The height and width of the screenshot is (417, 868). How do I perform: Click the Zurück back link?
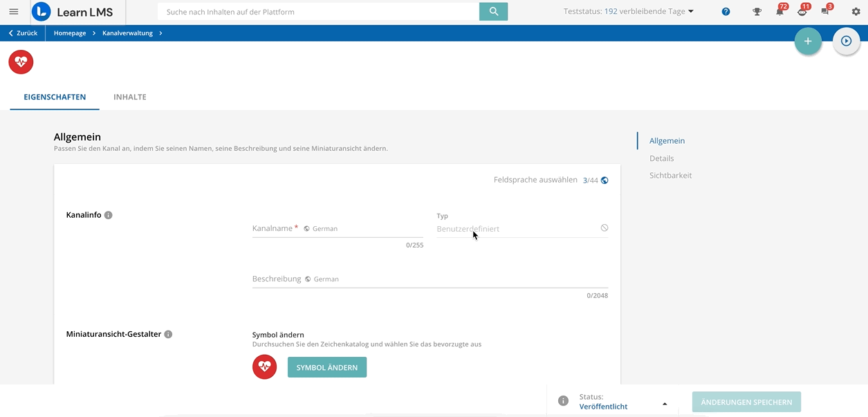(24, 33)
